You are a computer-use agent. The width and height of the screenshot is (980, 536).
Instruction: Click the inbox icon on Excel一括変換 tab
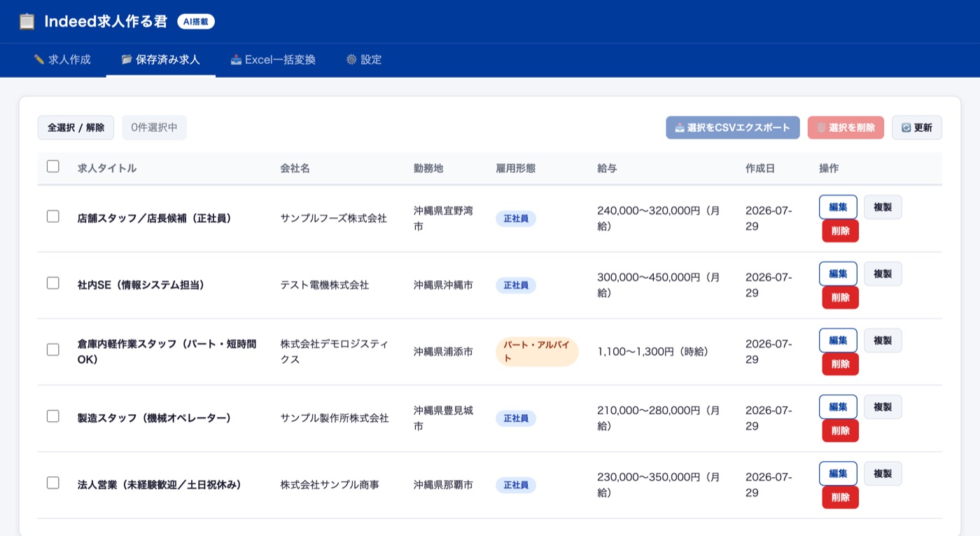click(236, 60)
